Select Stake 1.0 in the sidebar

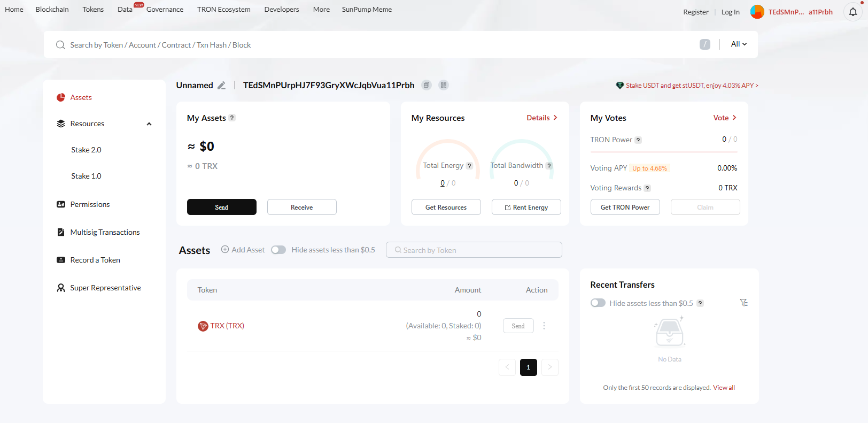click(x=86, y=176)
